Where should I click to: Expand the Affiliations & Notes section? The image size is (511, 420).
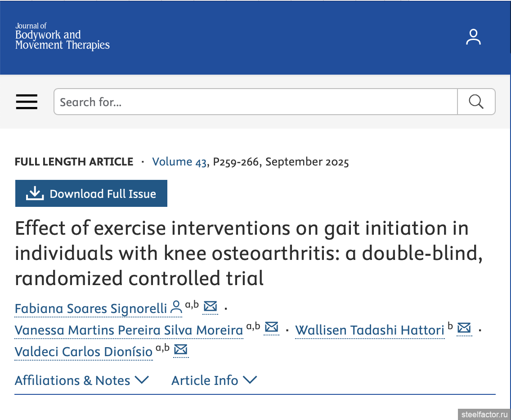(x=81, y=380)
